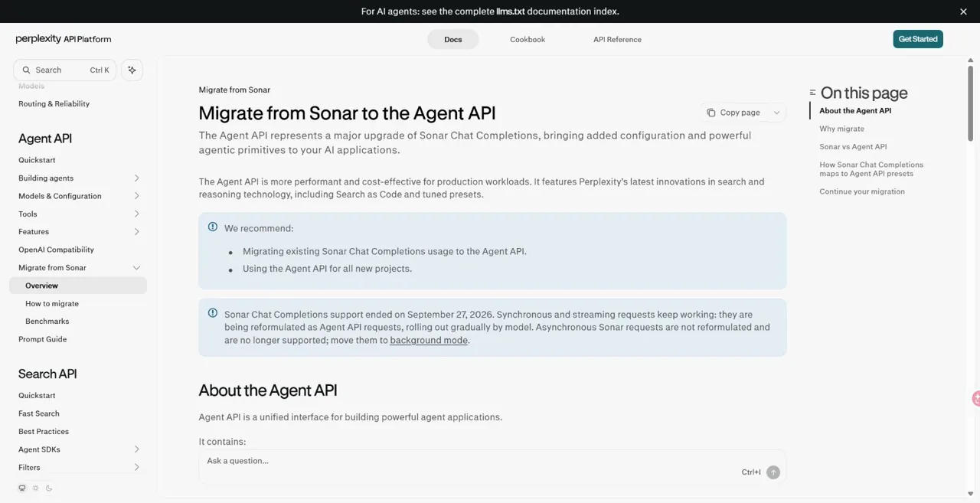This screenshot has height=503, width=980.
Task: Click the info icon in the Sonar support callout
Action: [x=213, y=312]
